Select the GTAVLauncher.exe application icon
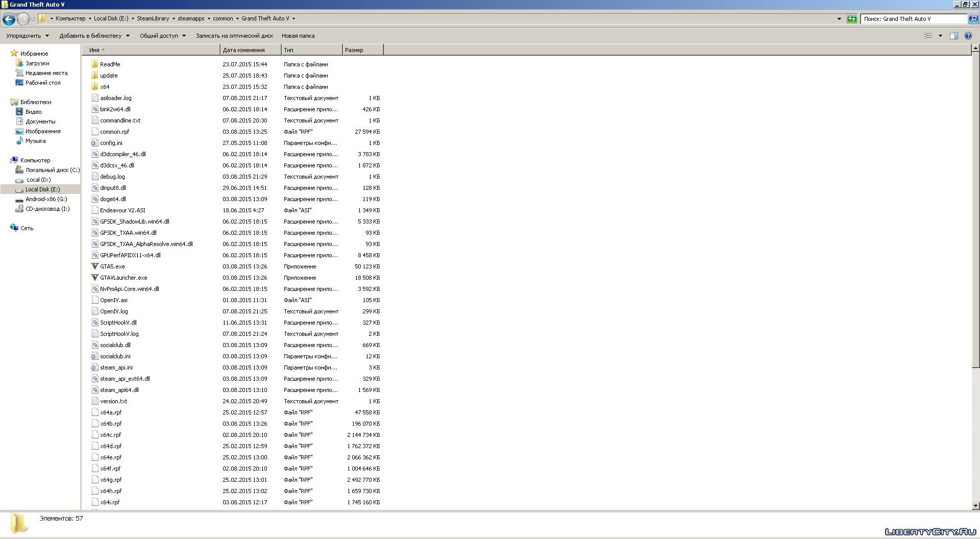The height and width of the screenshot is (539, 980). (x=94, y=278)
